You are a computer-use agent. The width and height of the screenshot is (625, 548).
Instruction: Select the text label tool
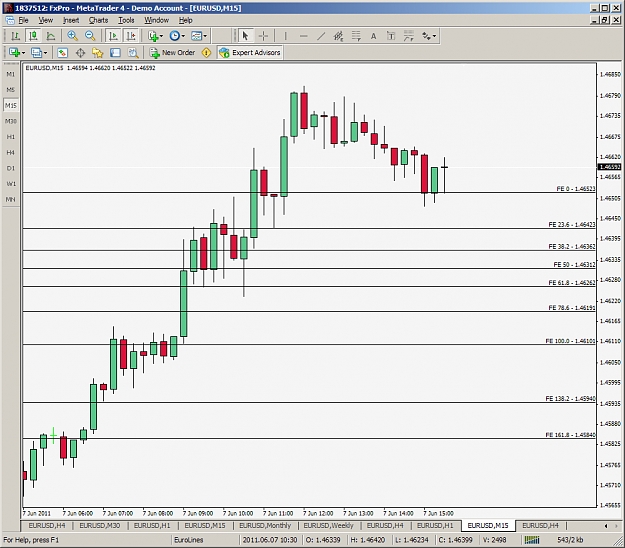[x=391, y=36]
